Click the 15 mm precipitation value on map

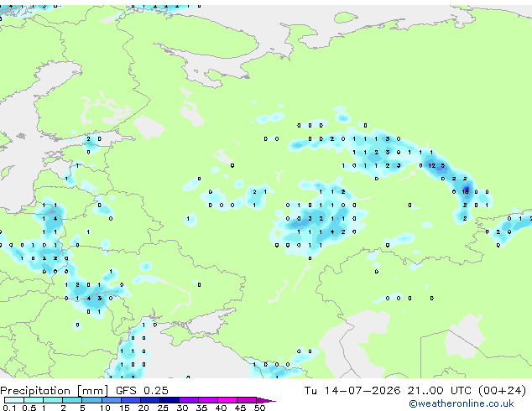[465, 192]
